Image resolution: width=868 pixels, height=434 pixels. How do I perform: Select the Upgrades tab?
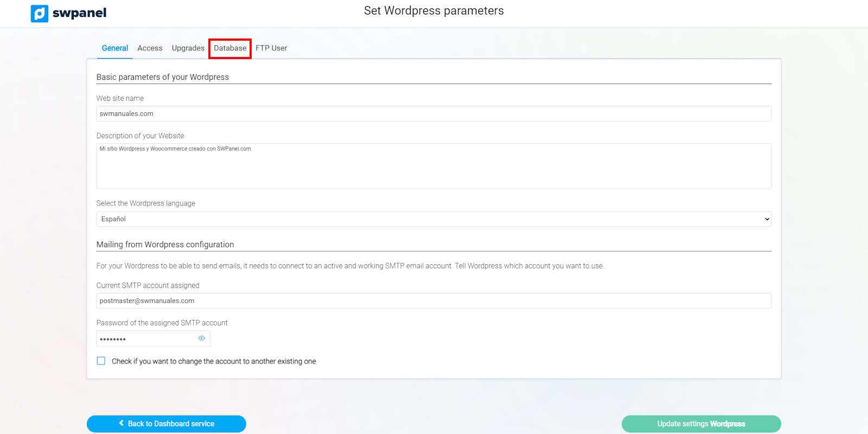point(188,48)
